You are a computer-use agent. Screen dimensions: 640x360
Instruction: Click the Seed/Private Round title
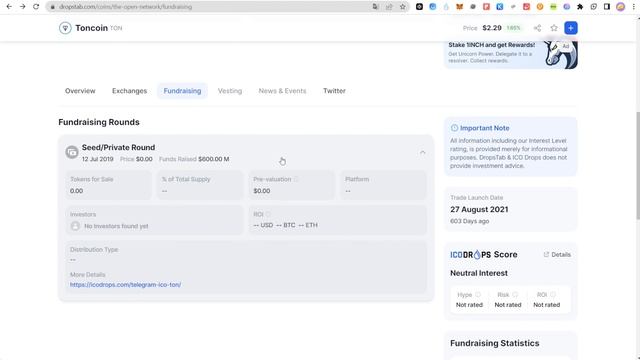pos(118,147)
